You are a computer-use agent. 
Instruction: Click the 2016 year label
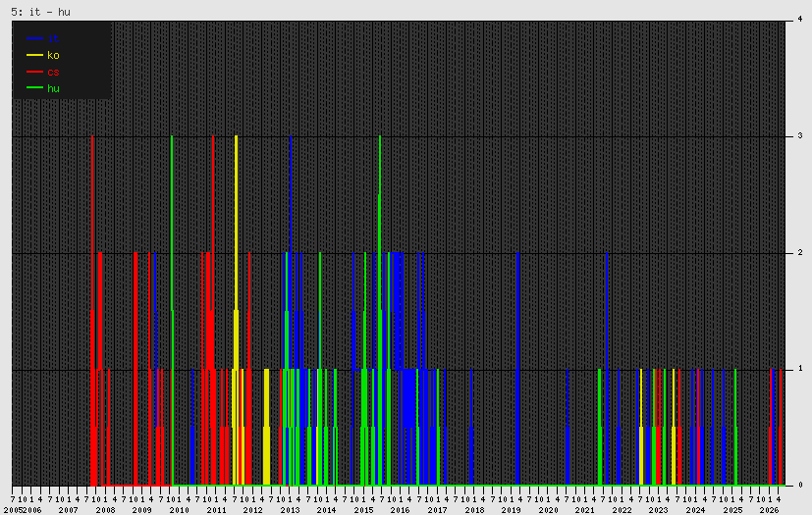coord(401,510)
